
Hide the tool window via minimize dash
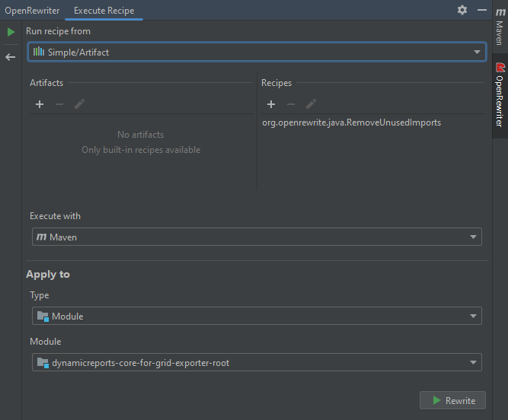[482, 10]
